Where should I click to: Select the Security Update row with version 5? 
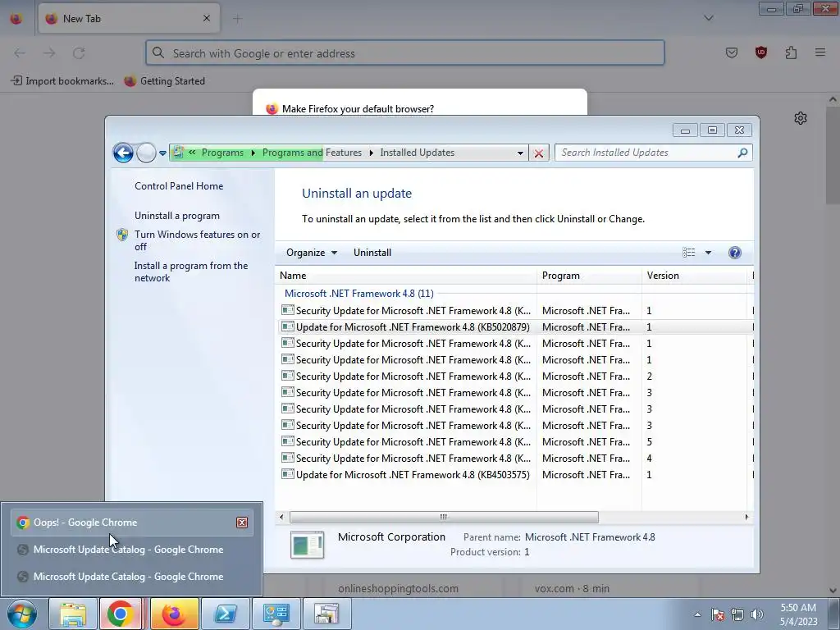(514, 442)
